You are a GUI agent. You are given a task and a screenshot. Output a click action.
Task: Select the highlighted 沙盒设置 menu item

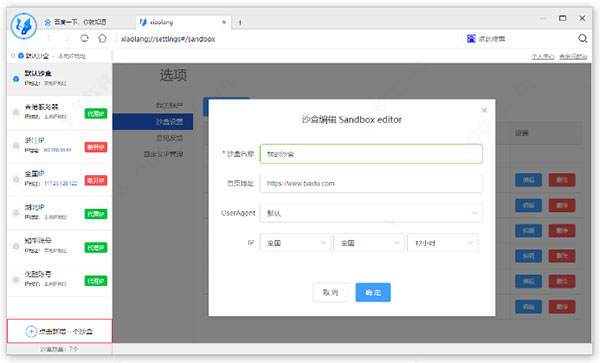pos(153,122)
